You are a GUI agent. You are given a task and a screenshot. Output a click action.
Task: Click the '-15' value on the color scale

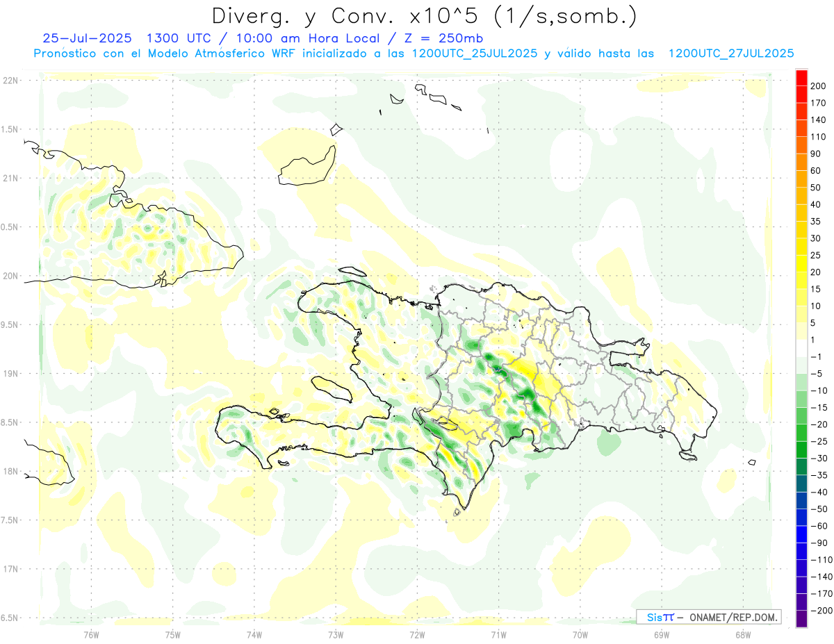819,408
